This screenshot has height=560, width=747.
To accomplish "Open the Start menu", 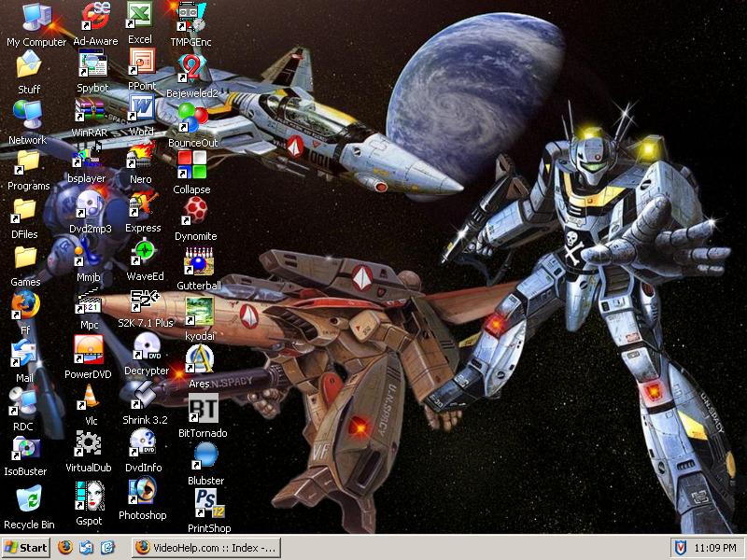I will click(26, 548).
